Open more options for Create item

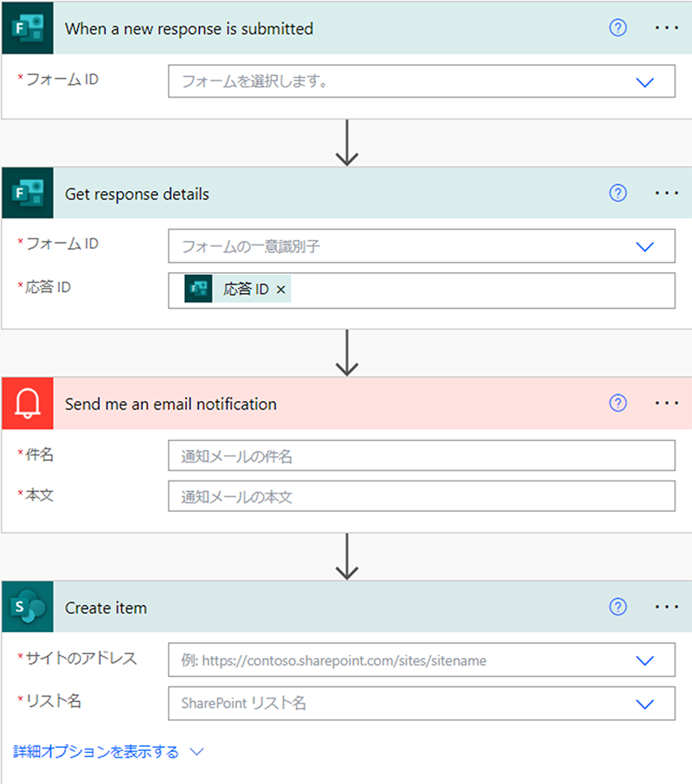(667, 608)
